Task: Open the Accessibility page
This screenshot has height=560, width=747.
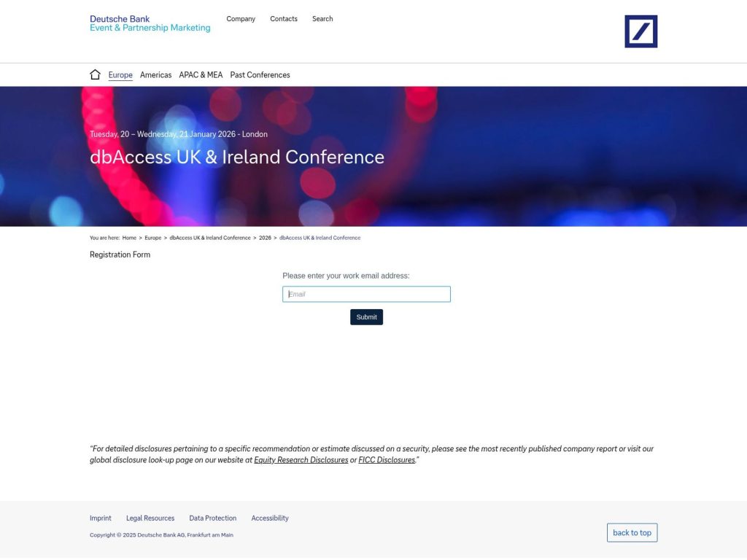Action: click(x=270, y=518)
